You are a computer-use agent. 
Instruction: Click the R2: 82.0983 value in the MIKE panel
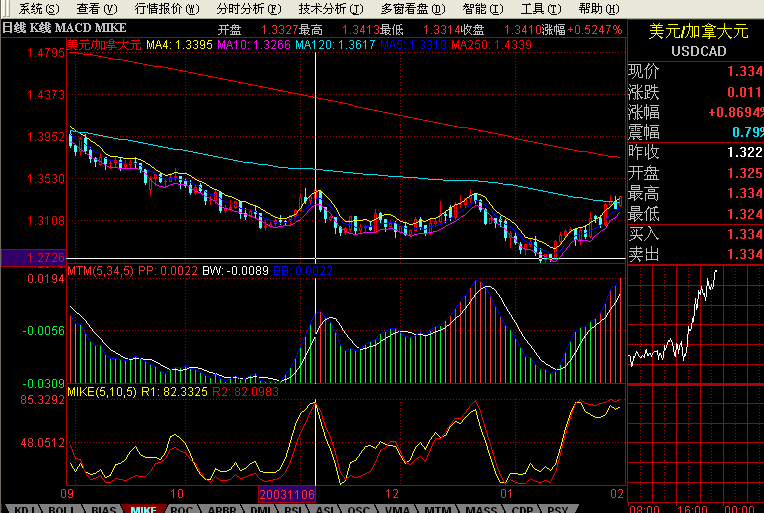[246, 392]
